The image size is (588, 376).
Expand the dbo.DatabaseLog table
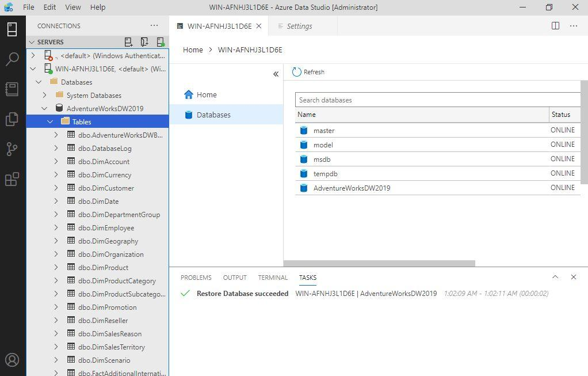[56, 148]
